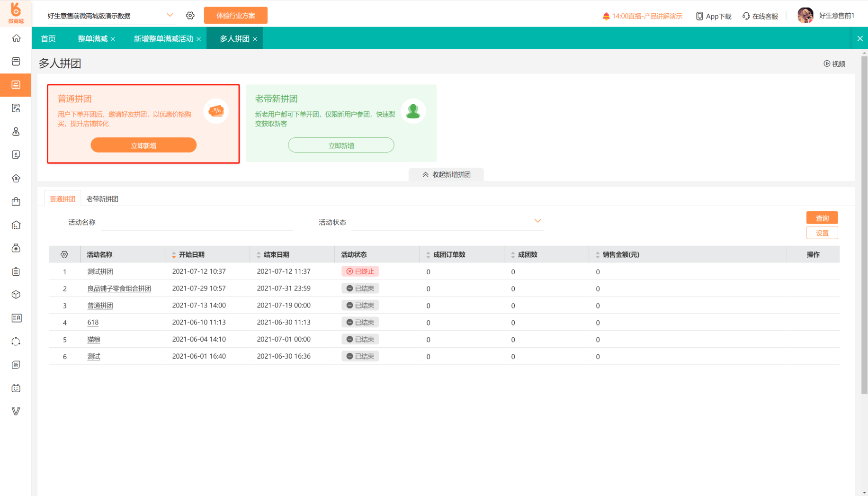The image size is (868, 496).
Task: Click the settings gear beside the store name
Action: (x=190, y=16)
